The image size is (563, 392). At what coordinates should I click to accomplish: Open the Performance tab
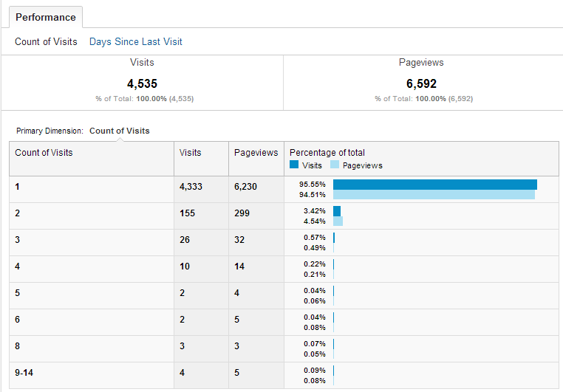pyautogui.click(x=46, y=17)
